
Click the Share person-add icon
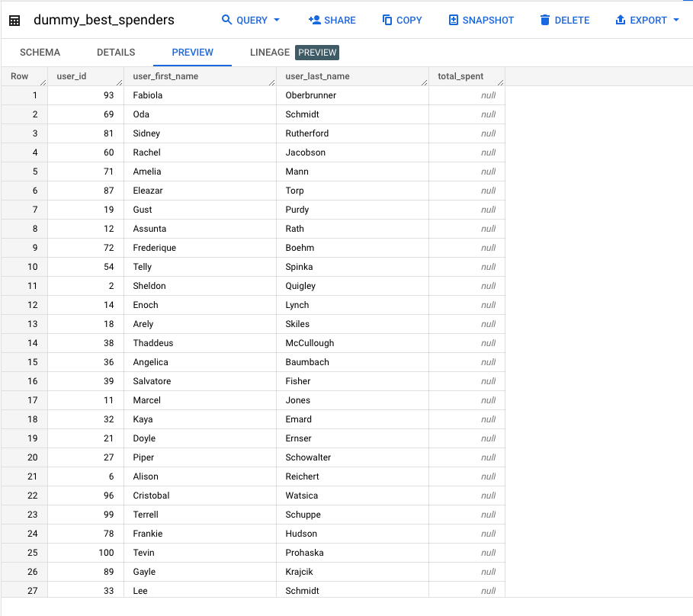click(314, 20)
